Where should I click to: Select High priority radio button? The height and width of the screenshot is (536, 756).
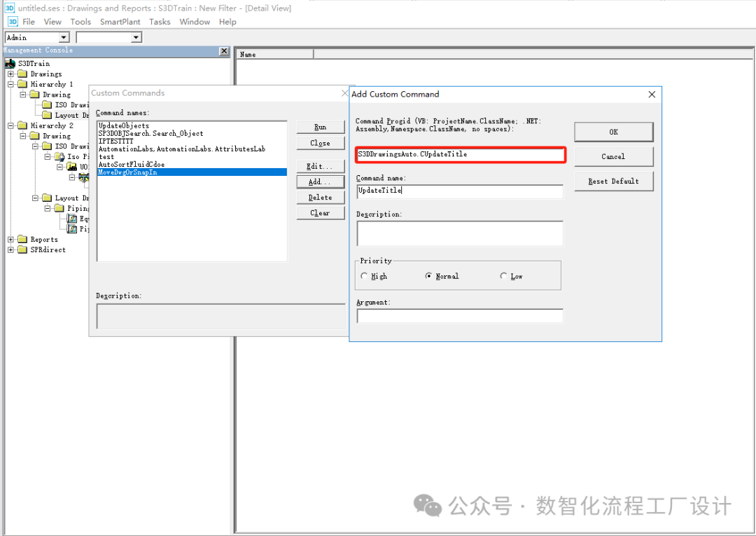pos(364,276)
